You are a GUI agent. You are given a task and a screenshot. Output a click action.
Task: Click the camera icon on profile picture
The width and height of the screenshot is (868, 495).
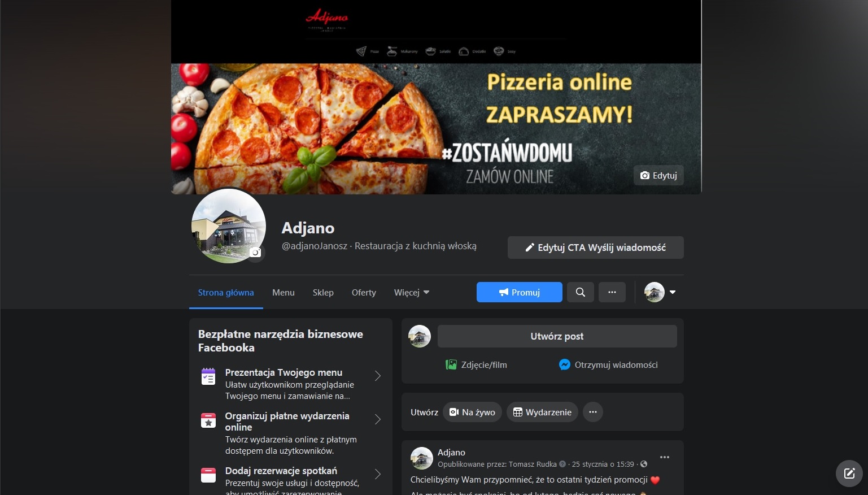pyautogui.click(x=256, y=252)
